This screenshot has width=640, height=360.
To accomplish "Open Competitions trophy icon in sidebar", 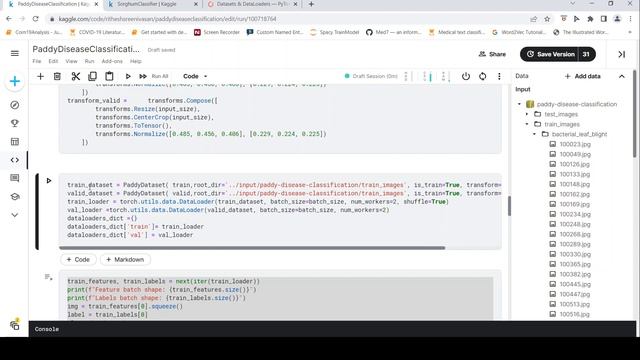I will pos(15,123).
